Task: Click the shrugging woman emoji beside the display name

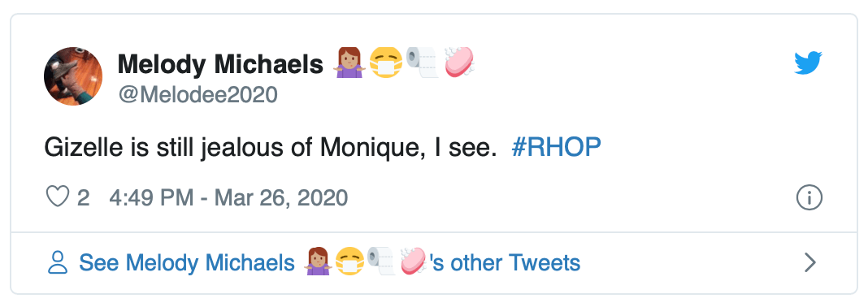Action: point(348,62)
